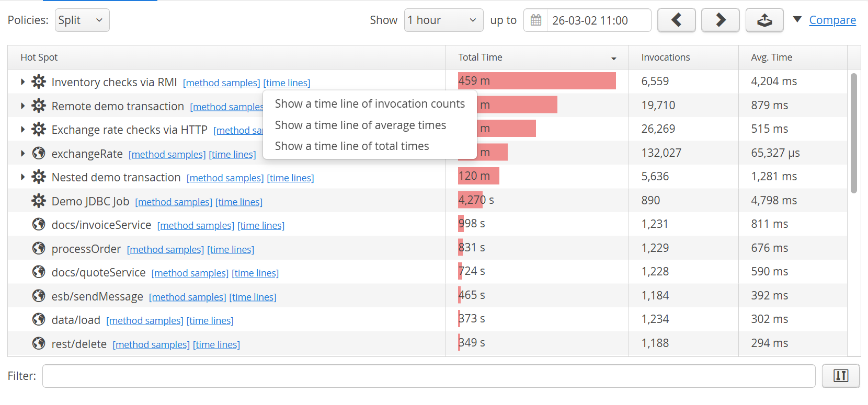
Task: Expand the Inventory checks via RMI row
Action: [22, 82]
